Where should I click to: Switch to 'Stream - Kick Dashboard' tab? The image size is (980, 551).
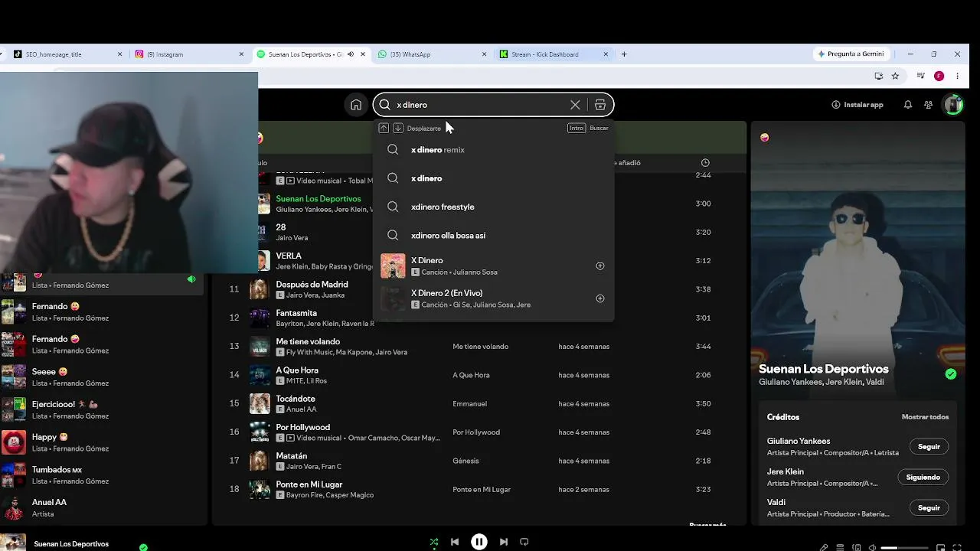click(x=554, y=54)
